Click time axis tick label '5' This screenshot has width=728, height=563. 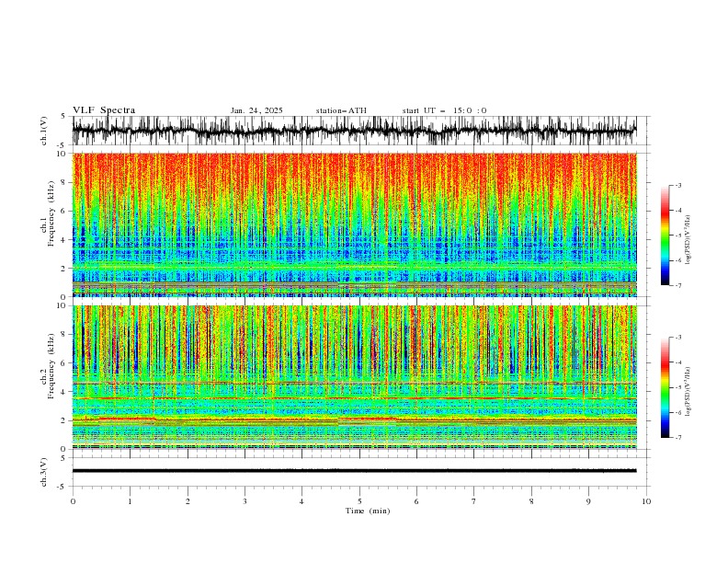(359, 501)
